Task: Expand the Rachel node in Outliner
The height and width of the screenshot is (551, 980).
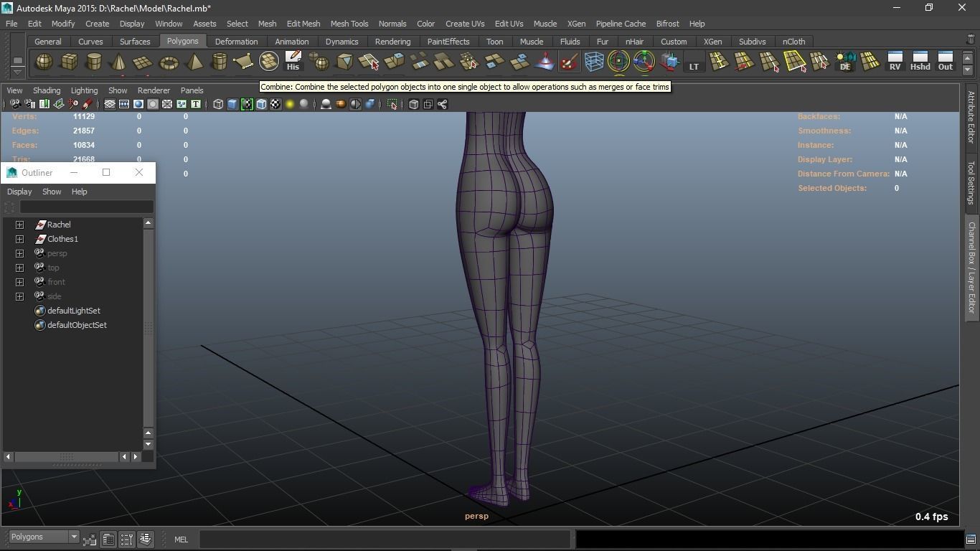Action: coord(20,225)
